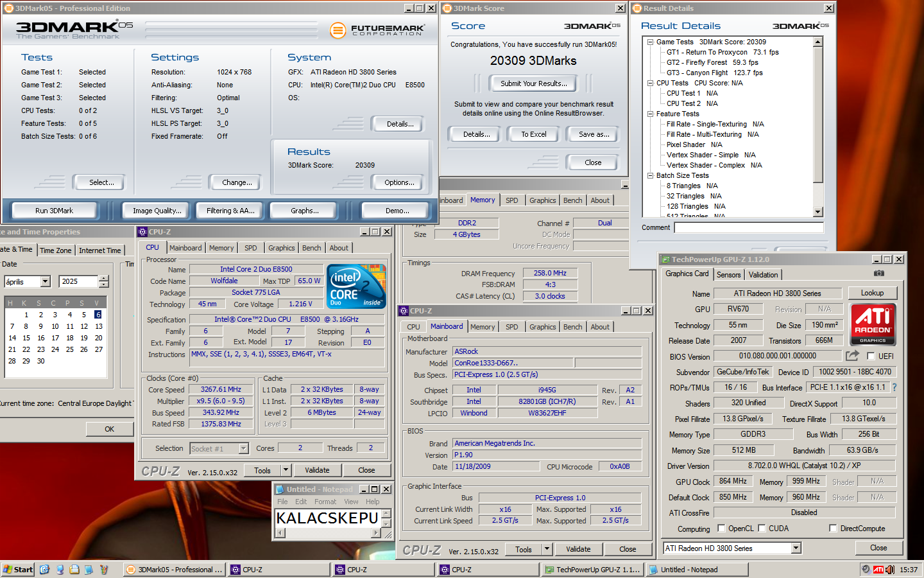Viewport: 924px width, 578px height.
Task: Switch to 3DMark05 Professional taskbar button
Action: click(174, 570)
